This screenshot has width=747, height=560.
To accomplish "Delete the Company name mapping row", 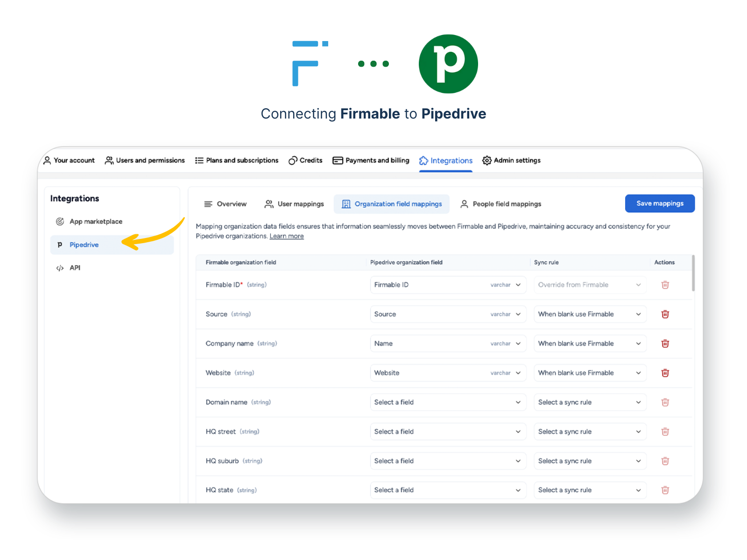I will [665, 343].
